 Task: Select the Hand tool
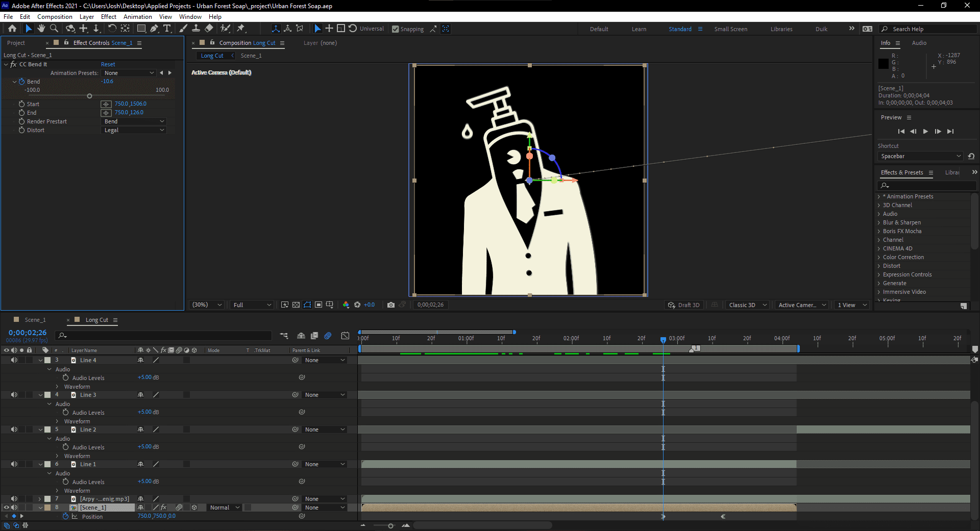coord(41,29)
